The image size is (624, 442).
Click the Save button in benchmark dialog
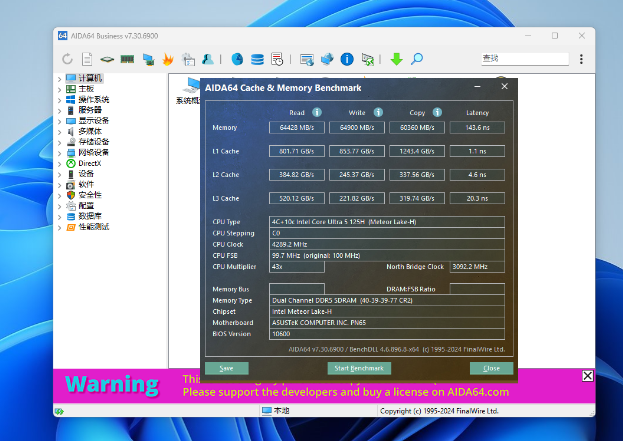(x=226, y=368)
